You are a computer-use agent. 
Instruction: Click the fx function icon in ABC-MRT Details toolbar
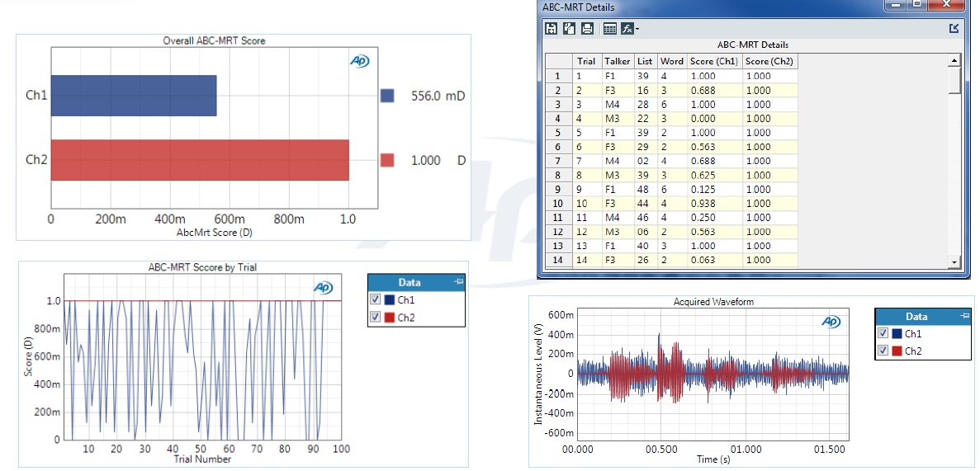(x=627, y=29)
